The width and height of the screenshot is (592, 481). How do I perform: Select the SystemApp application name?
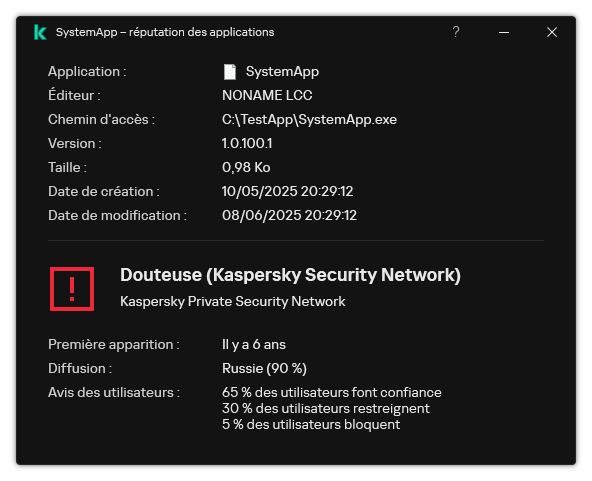coord(282,71)
